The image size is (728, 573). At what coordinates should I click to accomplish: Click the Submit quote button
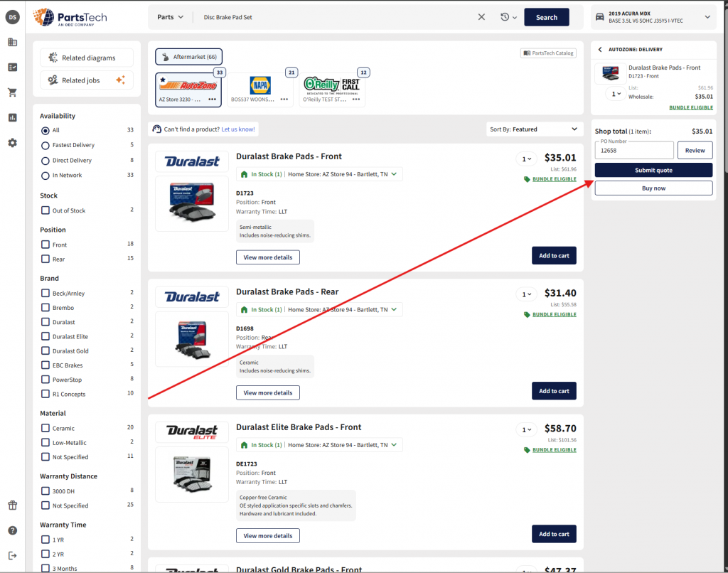[x=653, y=170]
